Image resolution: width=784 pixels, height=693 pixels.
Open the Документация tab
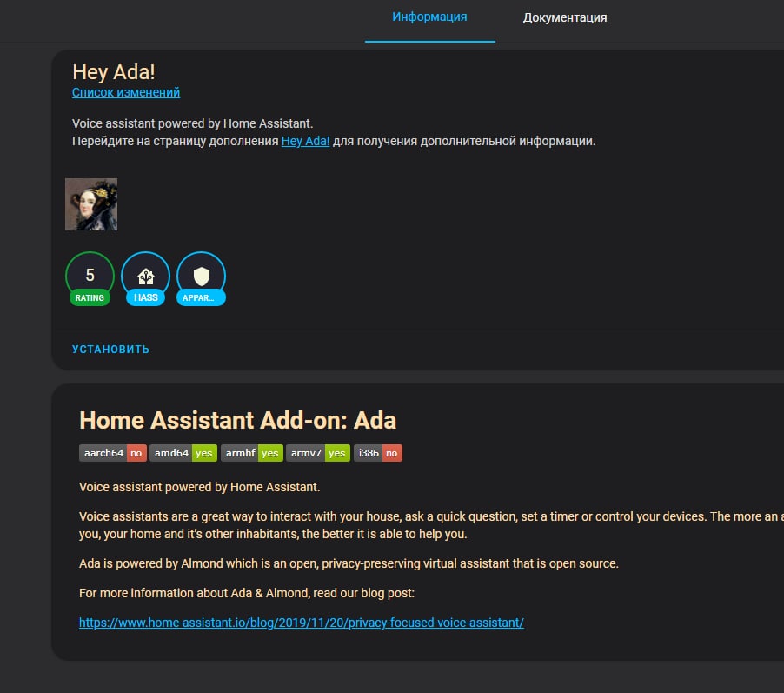pos(564,17)
